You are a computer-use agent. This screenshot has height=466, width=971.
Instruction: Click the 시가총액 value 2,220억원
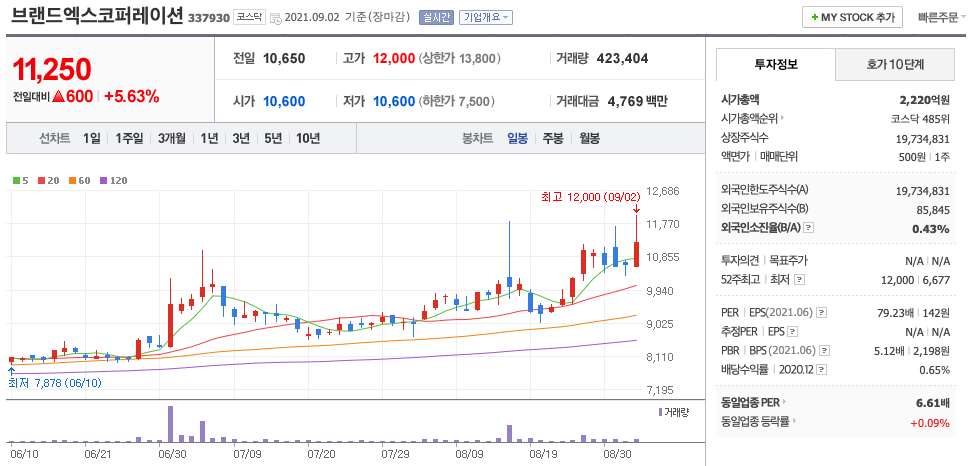tap(924, 99)
